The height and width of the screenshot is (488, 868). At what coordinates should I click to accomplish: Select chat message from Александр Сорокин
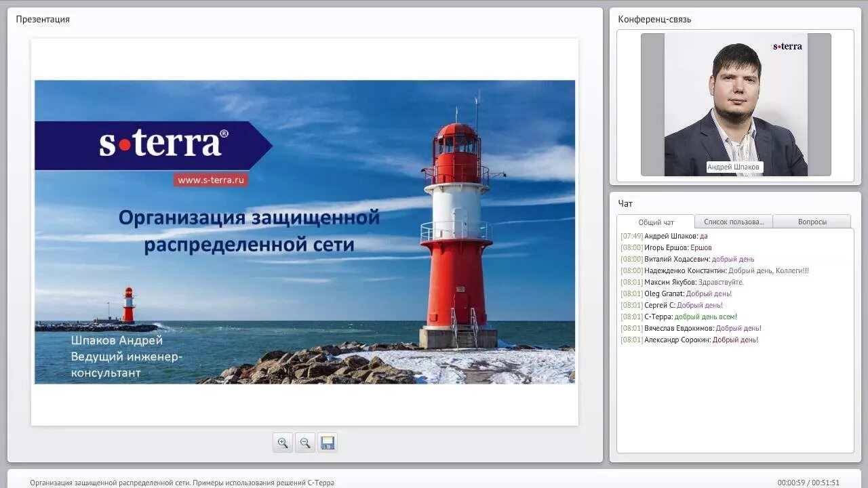coord(689,340)
